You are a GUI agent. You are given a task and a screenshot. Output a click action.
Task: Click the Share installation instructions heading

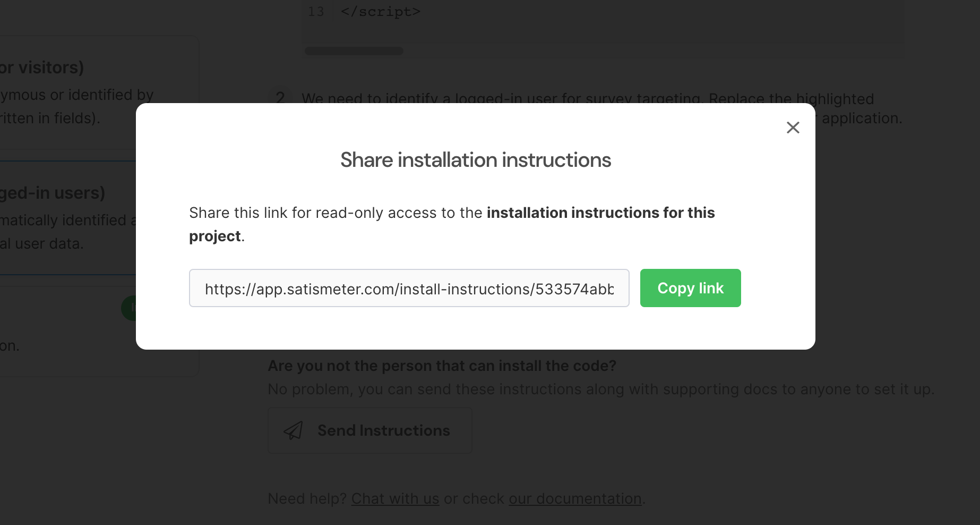(x=476, y=160)
